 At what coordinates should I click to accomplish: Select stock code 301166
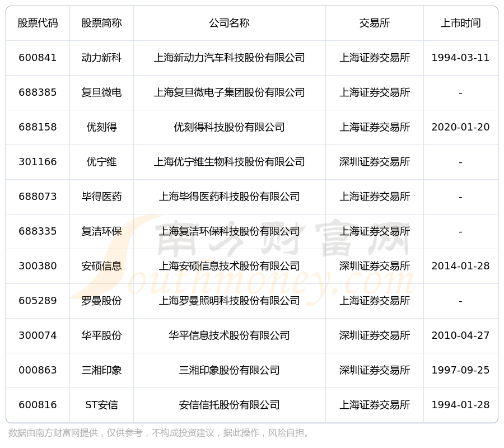coord(38,162)
